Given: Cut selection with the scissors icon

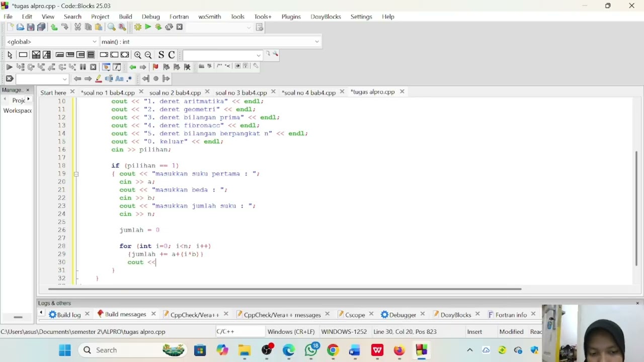Looking at the screenshot, I should 77,27.
